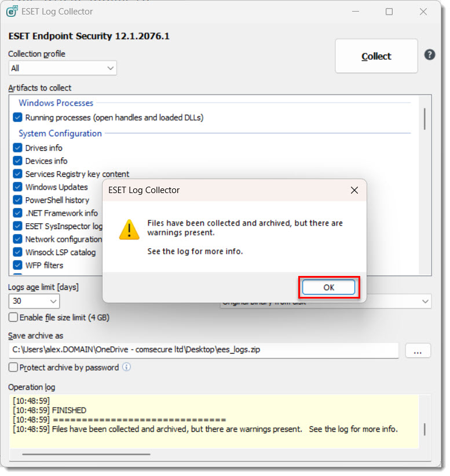Toggle Winsock LSP catalog checkbox
This screenshot has width=450, height=476.
click(x=17, y=253)
